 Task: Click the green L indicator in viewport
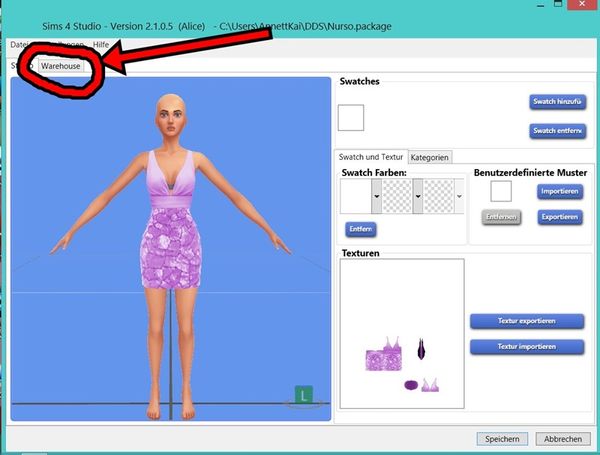click(x=304, y=395)
